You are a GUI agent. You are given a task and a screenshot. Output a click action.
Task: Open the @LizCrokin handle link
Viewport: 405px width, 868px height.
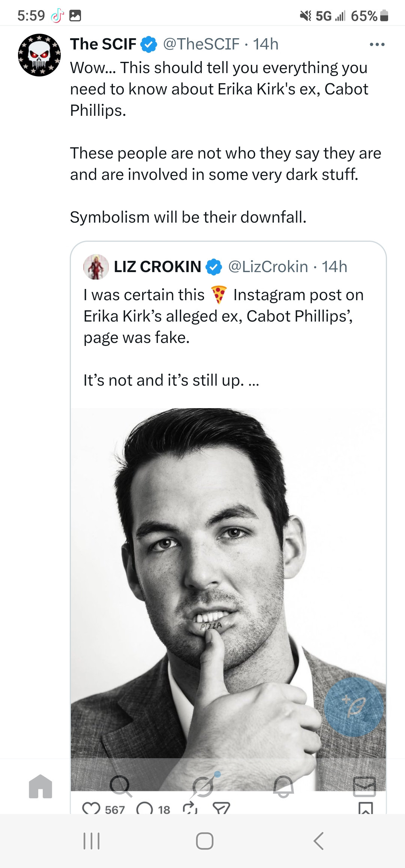click(x=268, y=267)
